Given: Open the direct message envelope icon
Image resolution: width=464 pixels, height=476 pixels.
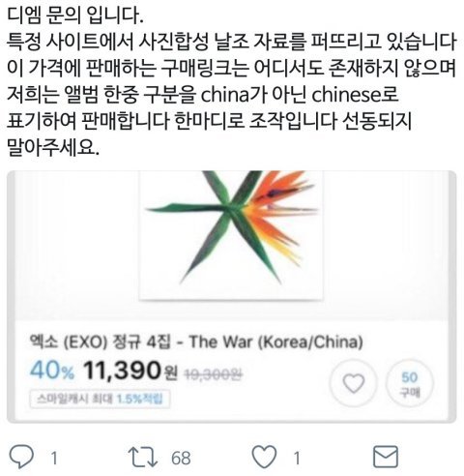Looking at the screenshot, I should (x=386, y=457).
